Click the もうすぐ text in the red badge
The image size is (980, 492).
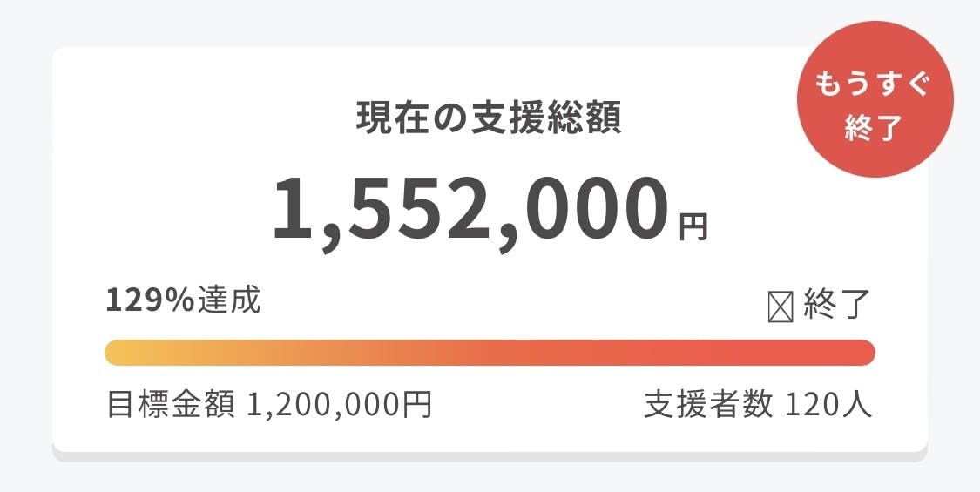(875, 85)
